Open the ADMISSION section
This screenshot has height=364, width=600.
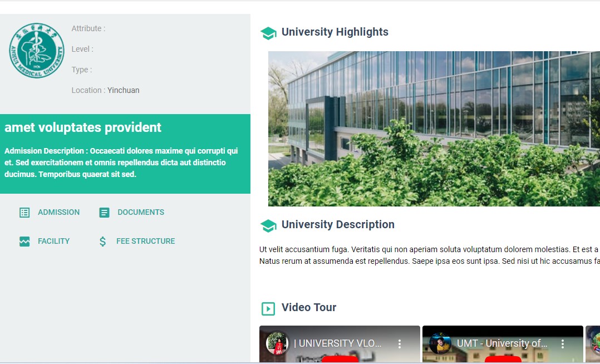(58, 213)
